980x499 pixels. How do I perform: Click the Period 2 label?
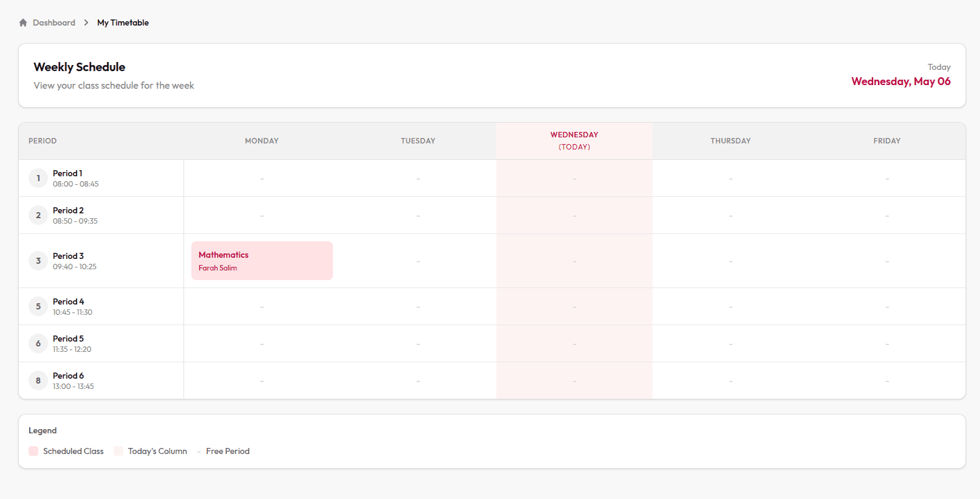coord(68,210)
